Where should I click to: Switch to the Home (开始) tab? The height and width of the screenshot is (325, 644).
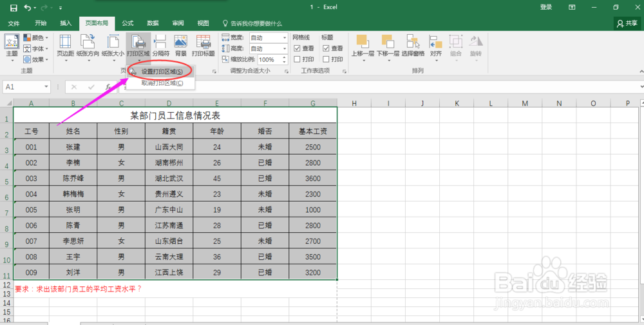click(41, 23)
